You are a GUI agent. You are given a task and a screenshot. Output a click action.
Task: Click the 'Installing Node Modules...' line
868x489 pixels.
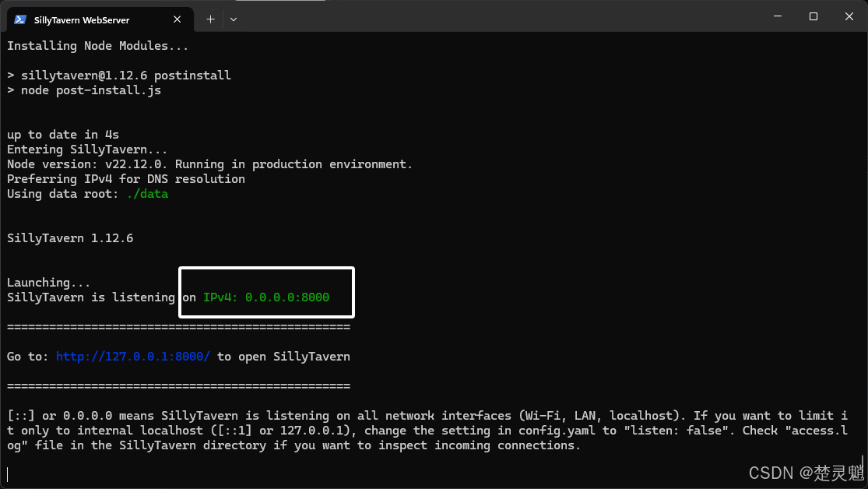click(97, 46)
